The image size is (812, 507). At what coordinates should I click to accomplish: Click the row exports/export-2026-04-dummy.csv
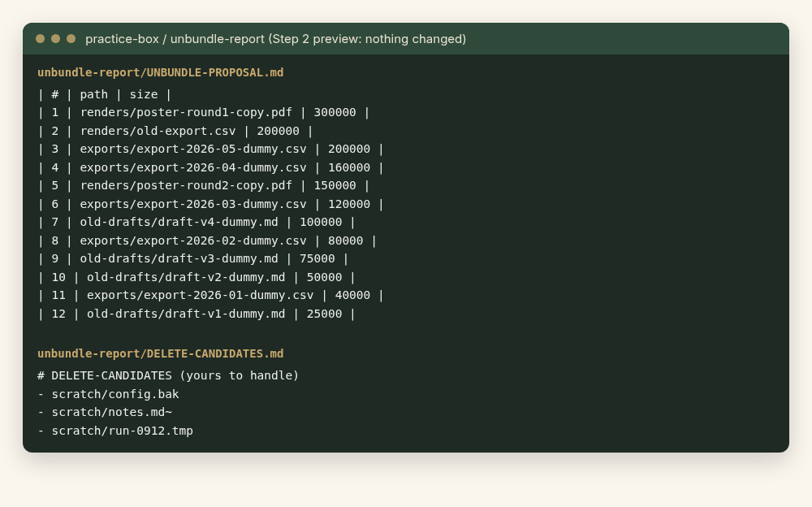pyautogui.click(x=210, y=167)
